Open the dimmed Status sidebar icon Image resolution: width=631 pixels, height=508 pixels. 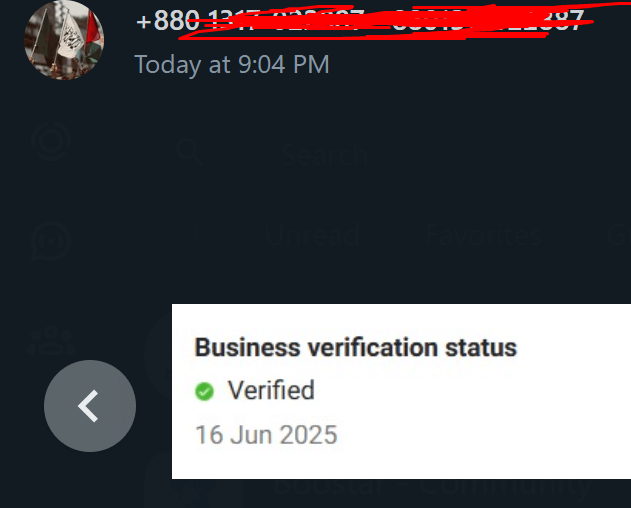point(51,142)
